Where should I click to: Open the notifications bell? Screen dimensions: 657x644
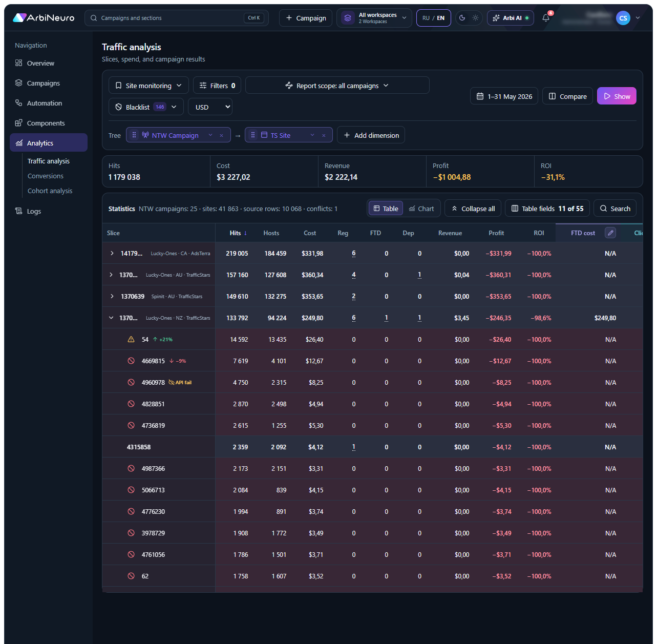[x=546, y=18]
